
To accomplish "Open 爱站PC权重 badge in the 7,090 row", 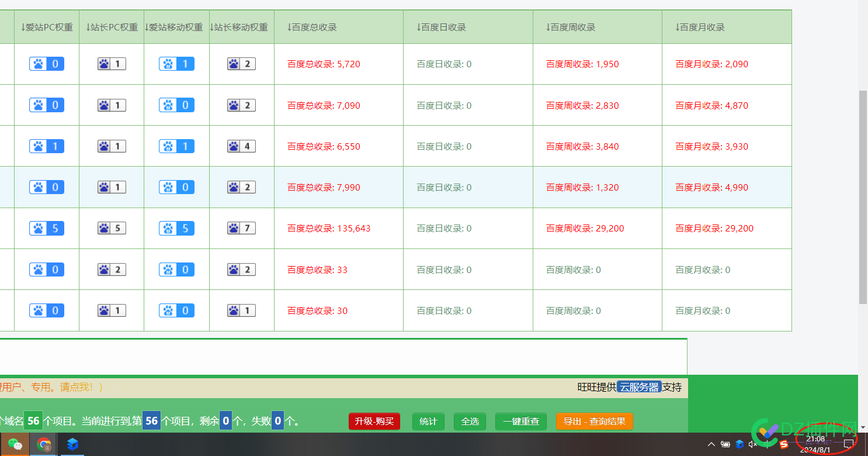I will [47, 105].
